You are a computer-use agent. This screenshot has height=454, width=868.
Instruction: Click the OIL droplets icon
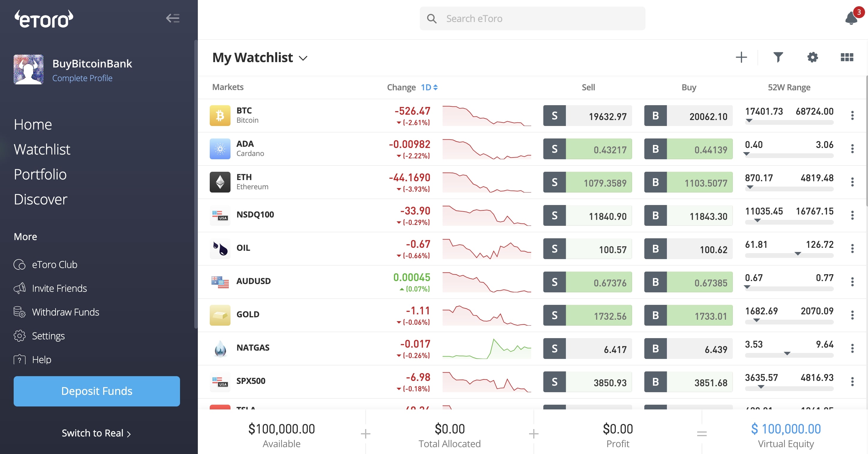pyautogui.click(x=220, y=248)
